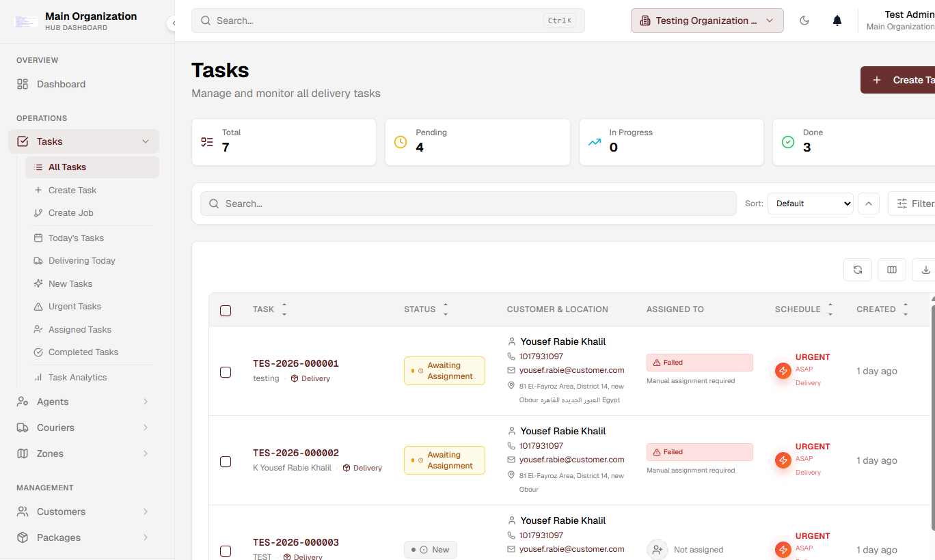
Task: Click urgent lightning icon for TES-2026-000001
Action: click(783, 371)
